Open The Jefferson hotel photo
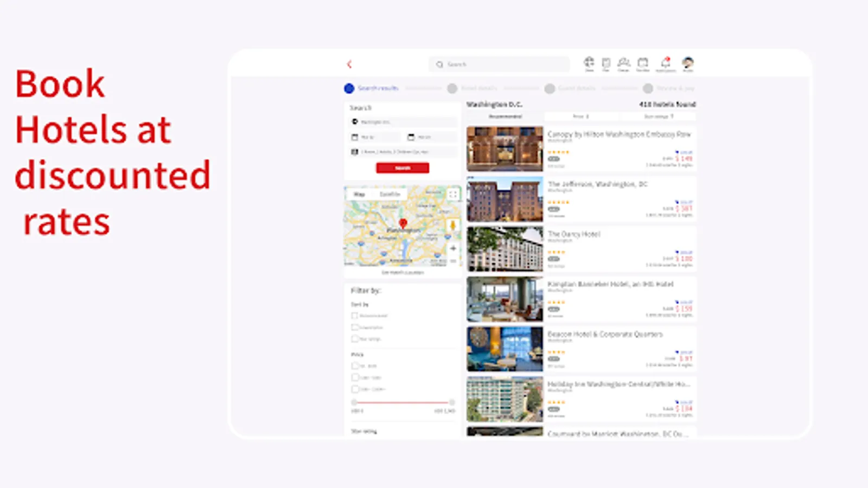Image resolution: width=868 pixels, height=488 pixels. coord(505,199)
